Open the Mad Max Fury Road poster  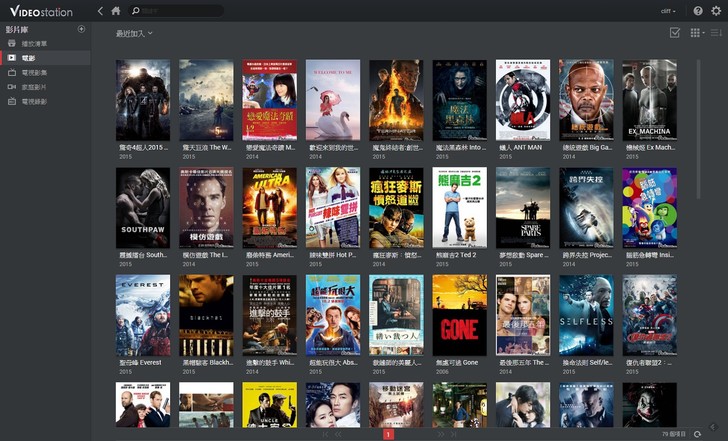click(396, 208)
